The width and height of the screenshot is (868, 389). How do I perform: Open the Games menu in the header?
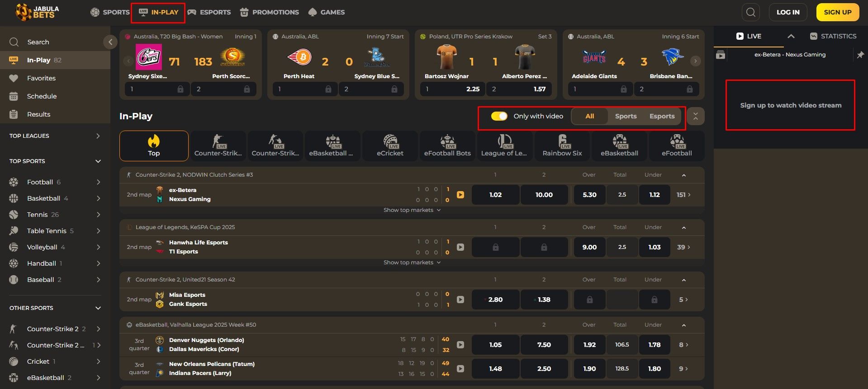[326, 12]
